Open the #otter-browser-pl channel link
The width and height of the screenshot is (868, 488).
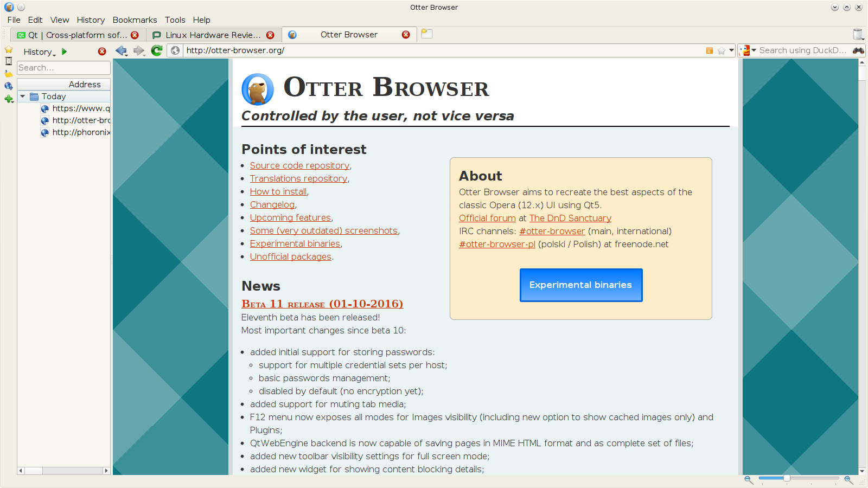[497, 244]
